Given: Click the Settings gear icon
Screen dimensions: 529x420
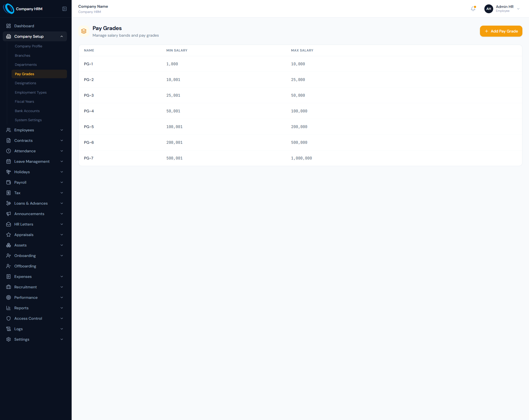Looking at the screenshot, I should pos(9,339).
